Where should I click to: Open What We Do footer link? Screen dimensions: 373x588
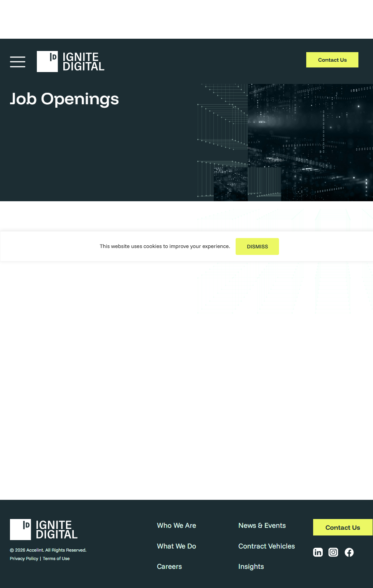[x=177, y=546]
